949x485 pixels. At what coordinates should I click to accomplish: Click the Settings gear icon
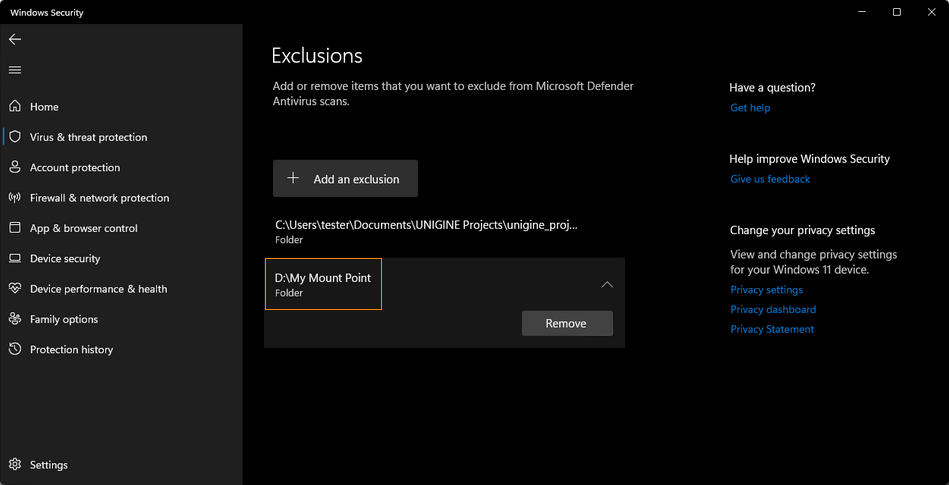point(15,465)
